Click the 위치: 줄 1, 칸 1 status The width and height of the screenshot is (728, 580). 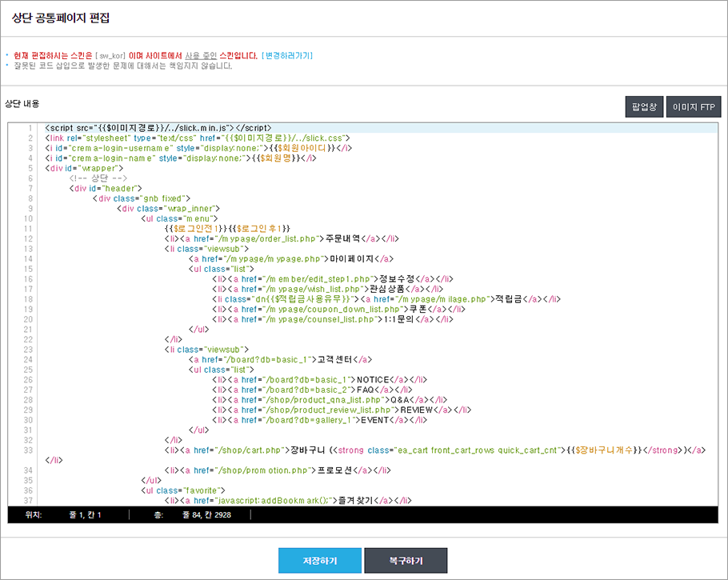click(x=63, y=515)
